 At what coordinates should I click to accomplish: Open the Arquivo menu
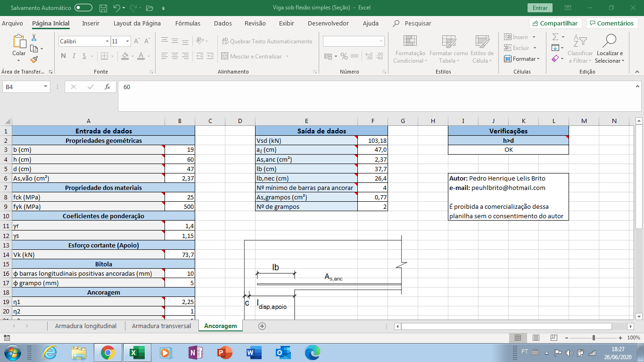(x=12, y=23)
